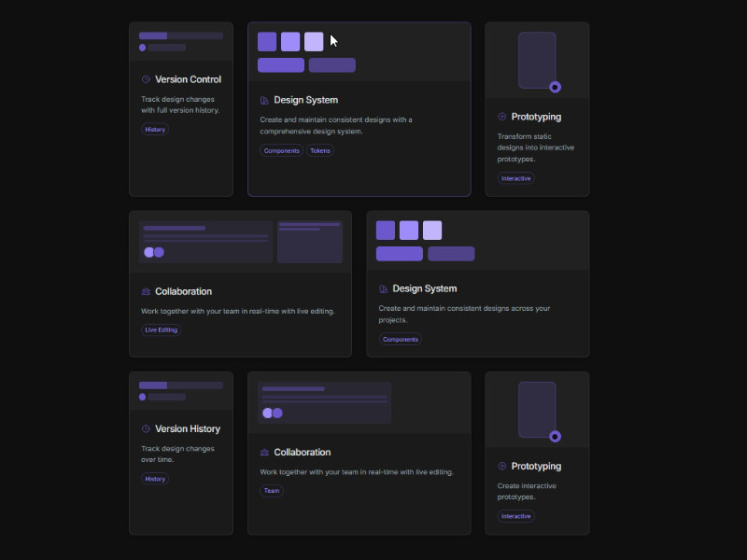747x560 pixels.
Task: Select the first purple square in Design System preview
Action: [x=266, y=41]
